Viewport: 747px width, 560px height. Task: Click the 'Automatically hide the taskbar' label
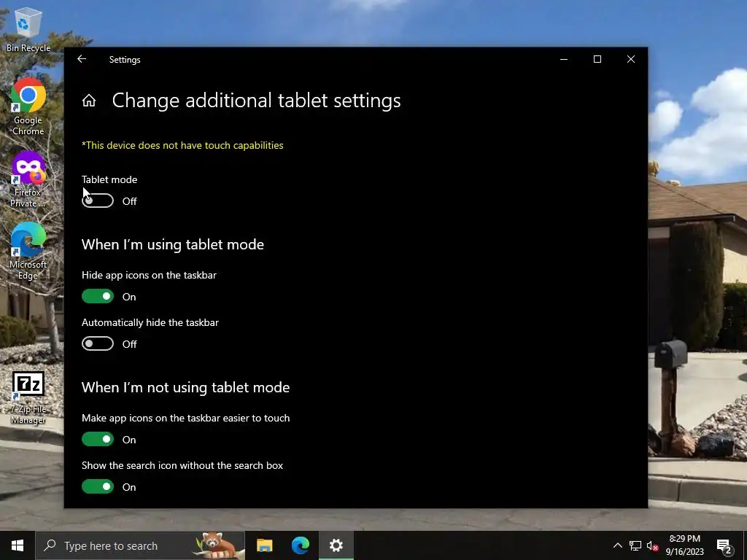pyautogui.click(x=150, y=322)
